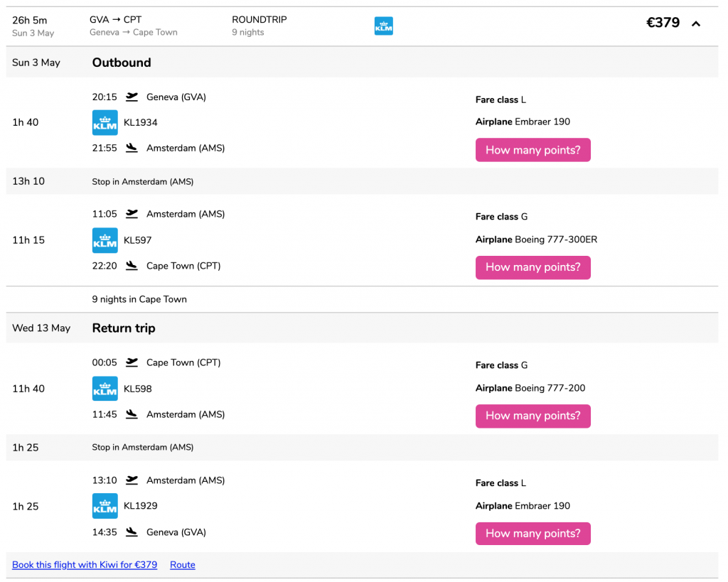Click the KLM logo beside flight KL1929
This screenshot has width=728, height=582.
coord(105,506)
